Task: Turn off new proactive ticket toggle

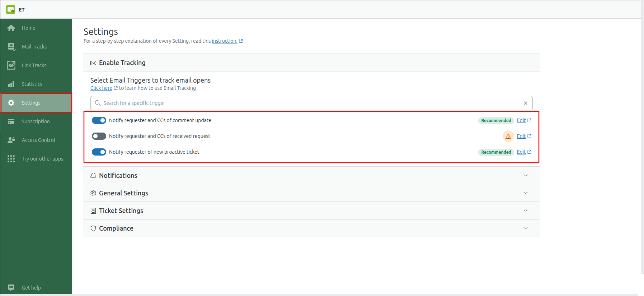Action: pos(99,152)
